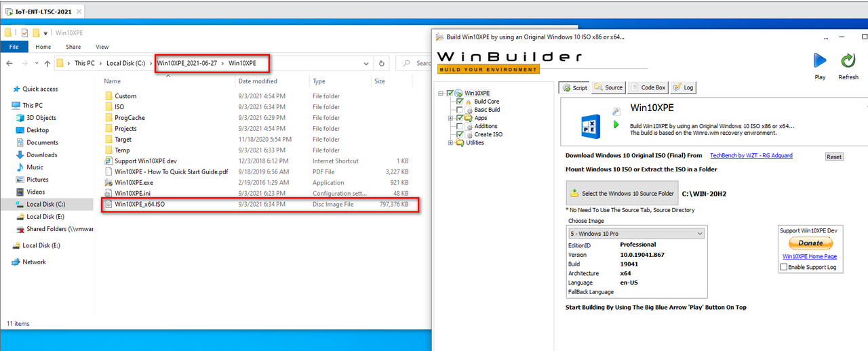
Task: Click Explorer's Back arrow
Action: [9, 63]
